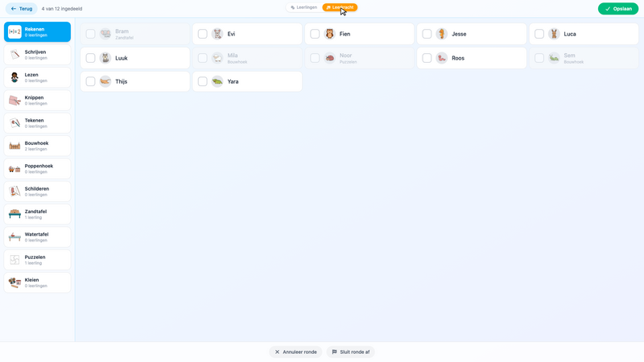Click the Kleien clay icon

(x=14, y=282)
